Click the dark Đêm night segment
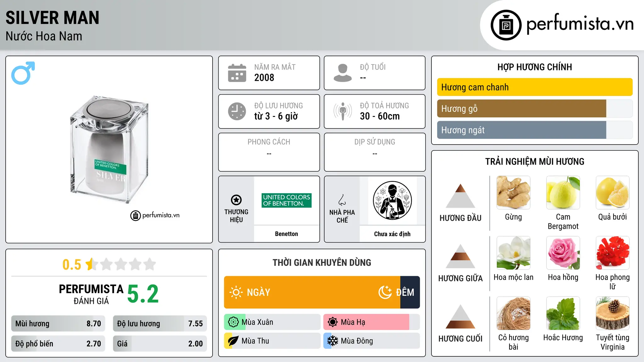The width and height of the screenshot is (644, 362). click(410, 292)
